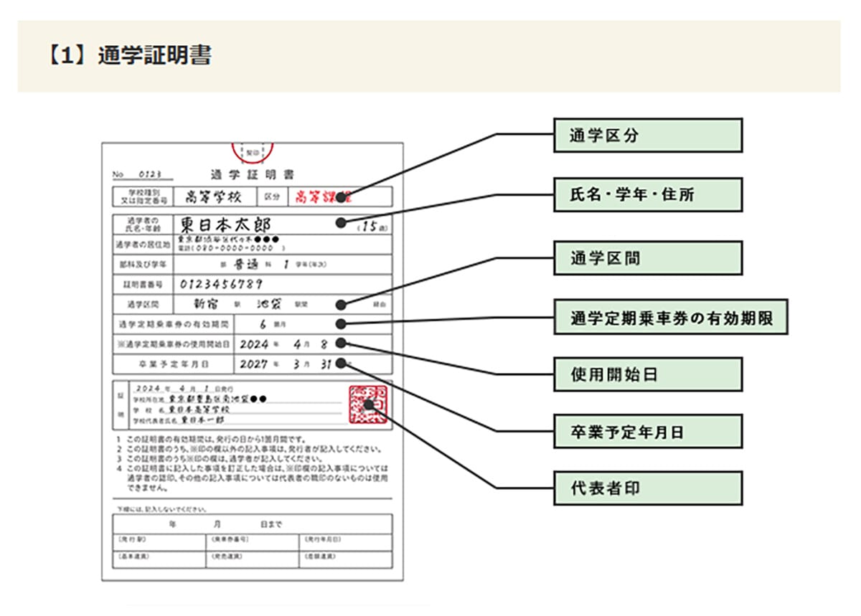Select the 代表者印 label box
The width and height of the screenshot is (861, 616).
(x=648, y=488)
